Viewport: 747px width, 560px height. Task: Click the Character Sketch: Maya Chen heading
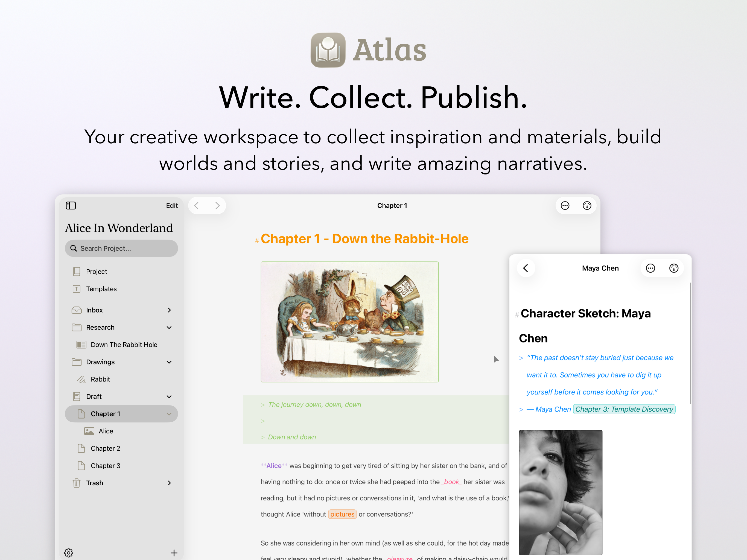[585, 326]
